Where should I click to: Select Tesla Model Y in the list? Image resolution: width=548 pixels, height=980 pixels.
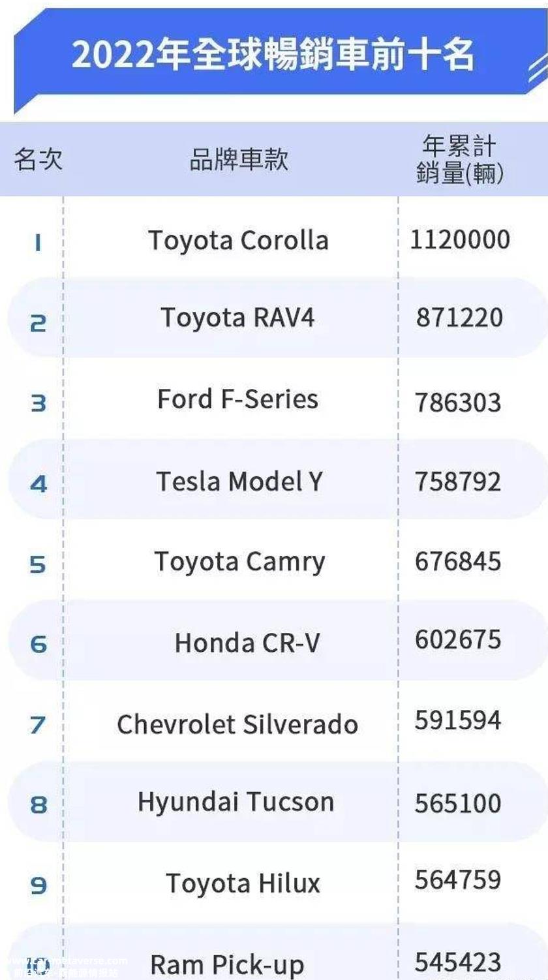tap(239, 482)
